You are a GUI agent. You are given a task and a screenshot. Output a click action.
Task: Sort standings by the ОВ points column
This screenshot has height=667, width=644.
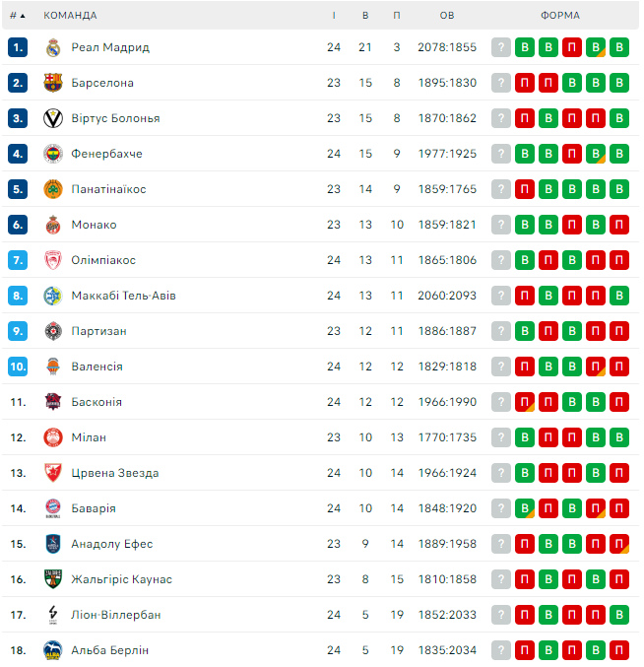coord(447,16)
